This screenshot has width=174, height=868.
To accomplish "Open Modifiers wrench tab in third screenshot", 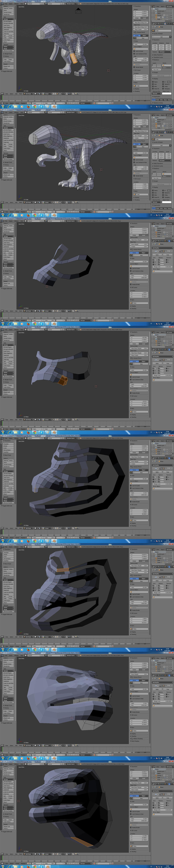I will [169, 241].
